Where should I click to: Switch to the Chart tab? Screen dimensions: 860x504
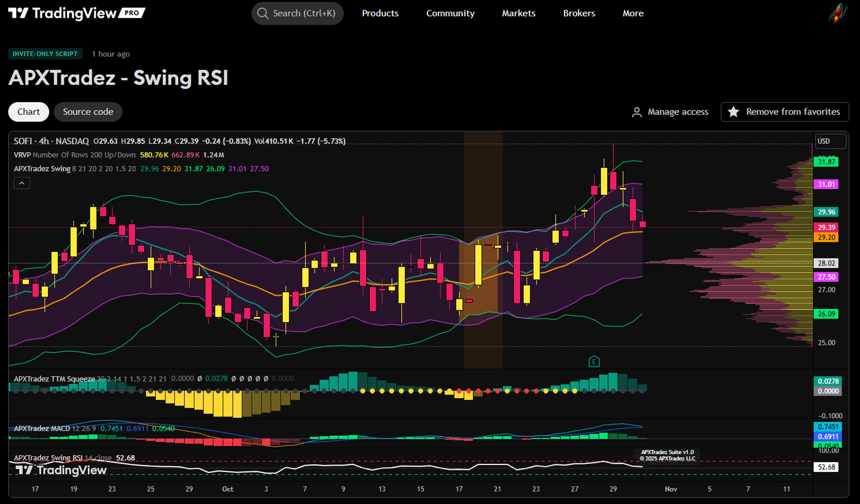pyautogui.click(x=29, y=112)
